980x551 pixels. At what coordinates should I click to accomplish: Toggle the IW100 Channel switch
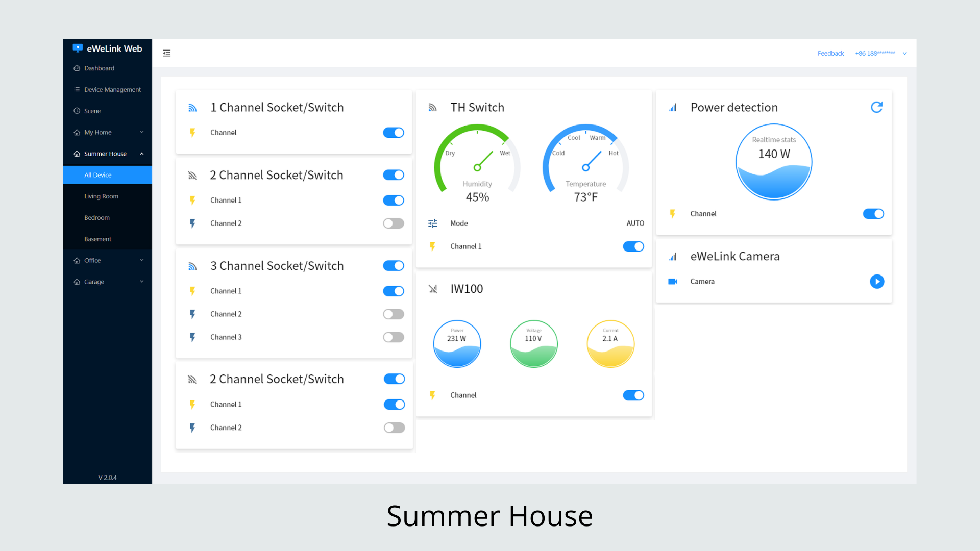pos(633,395)
